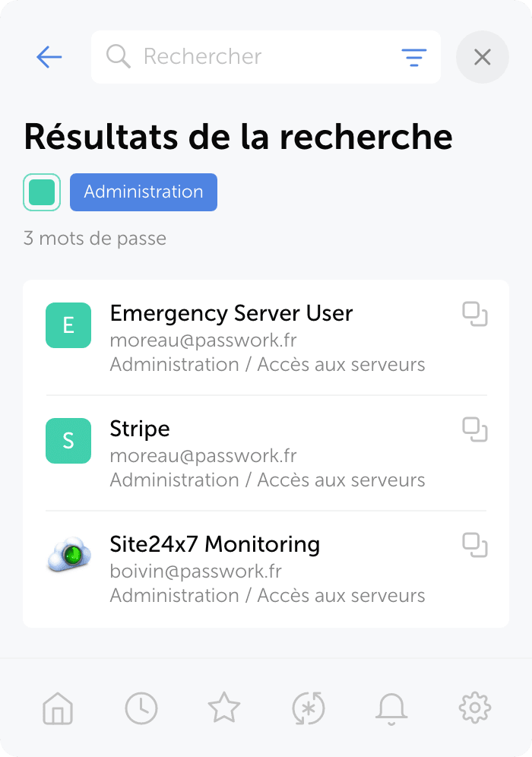Screen dimensions: 532x757
Task: Click the green E avatar icon
Action: coord(68,325)
